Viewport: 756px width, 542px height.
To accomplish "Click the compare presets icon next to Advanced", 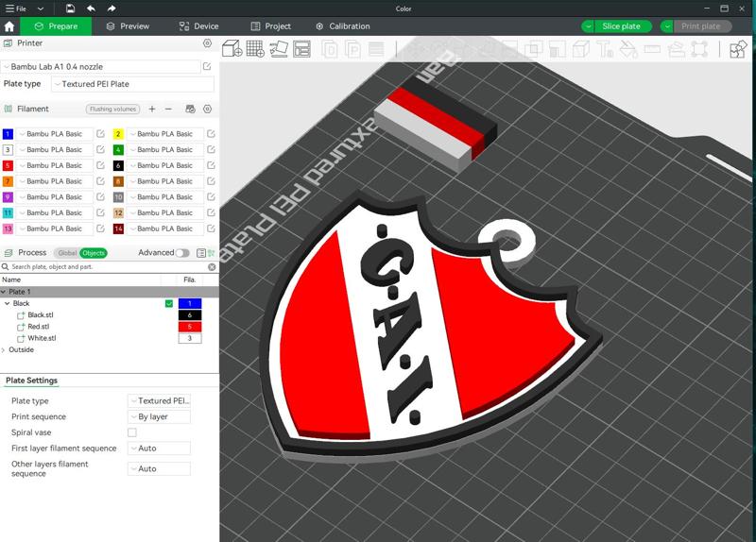I will click(x=211, y=253).
